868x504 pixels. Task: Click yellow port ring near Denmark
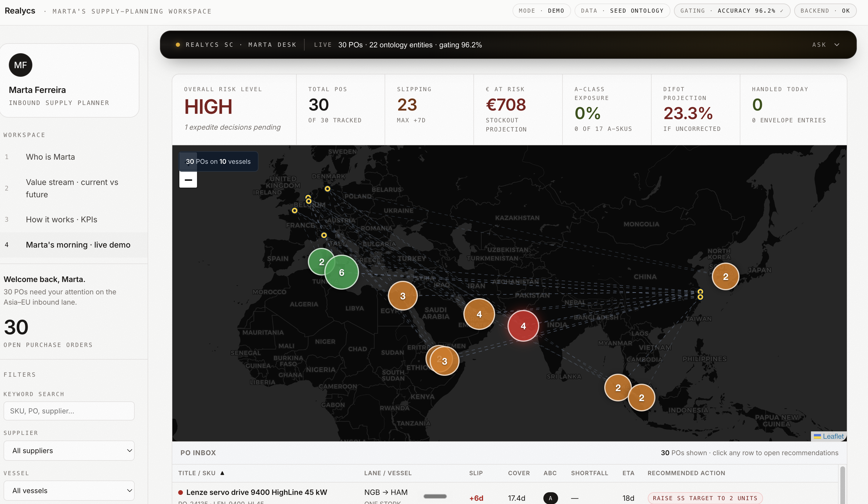point(327,189)
